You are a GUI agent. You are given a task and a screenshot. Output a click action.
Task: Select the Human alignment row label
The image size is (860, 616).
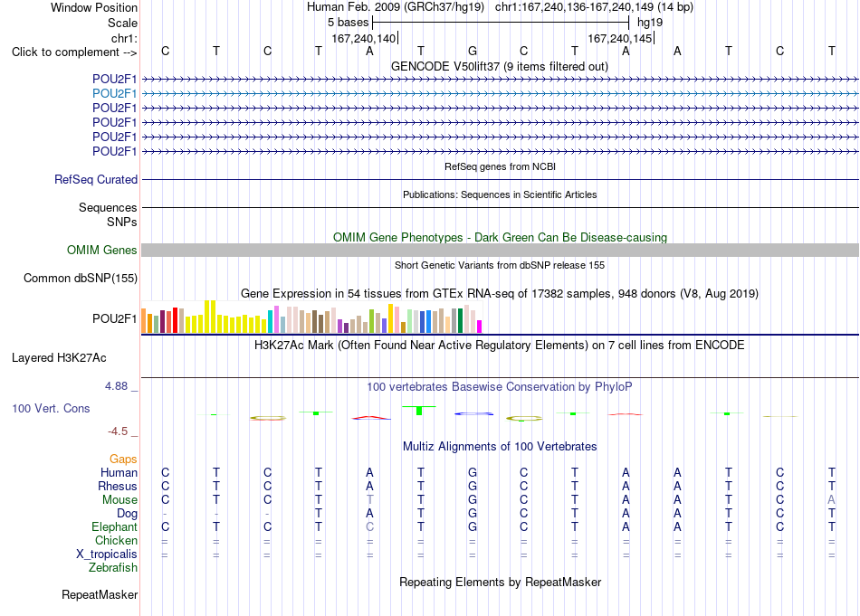coord(119,472)
